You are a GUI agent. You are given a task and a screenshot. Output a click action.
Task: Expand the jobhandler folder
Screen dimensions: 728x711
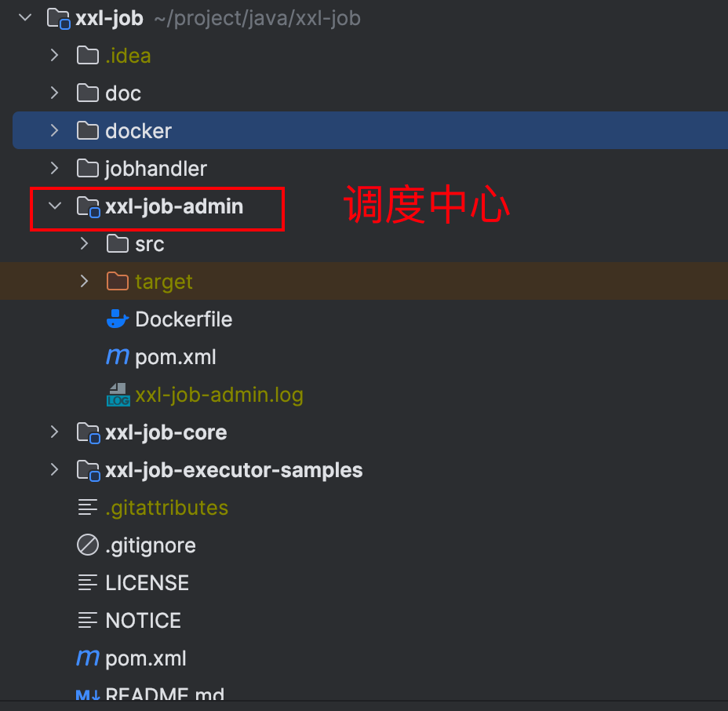point(54,168)
